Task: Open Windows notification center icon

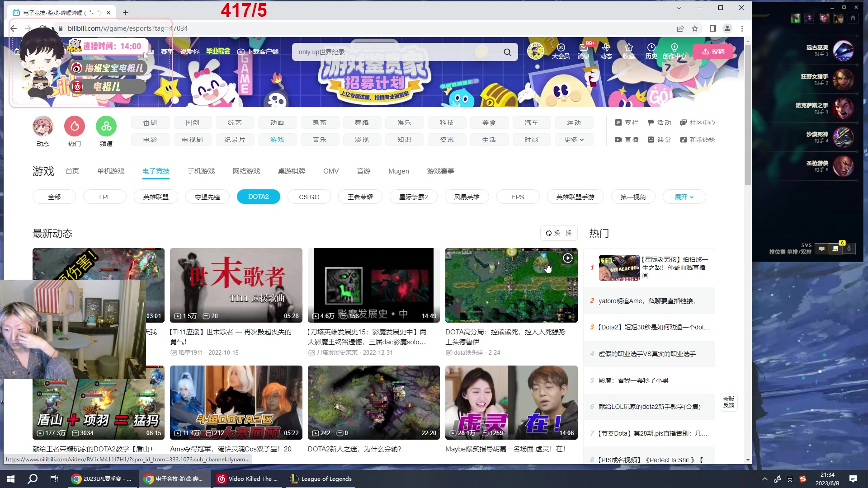Action: 853,479
